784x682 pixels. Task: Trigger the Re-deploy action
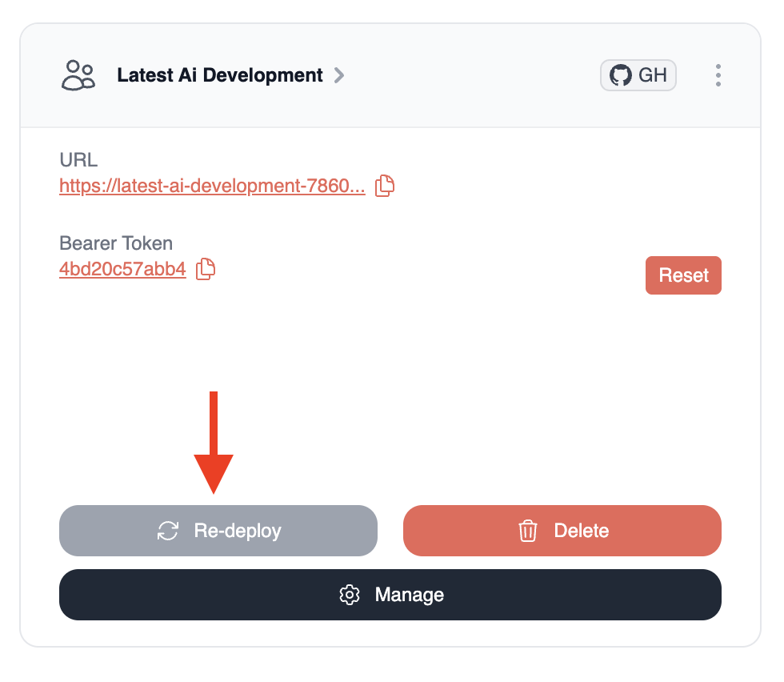point(218,531)
